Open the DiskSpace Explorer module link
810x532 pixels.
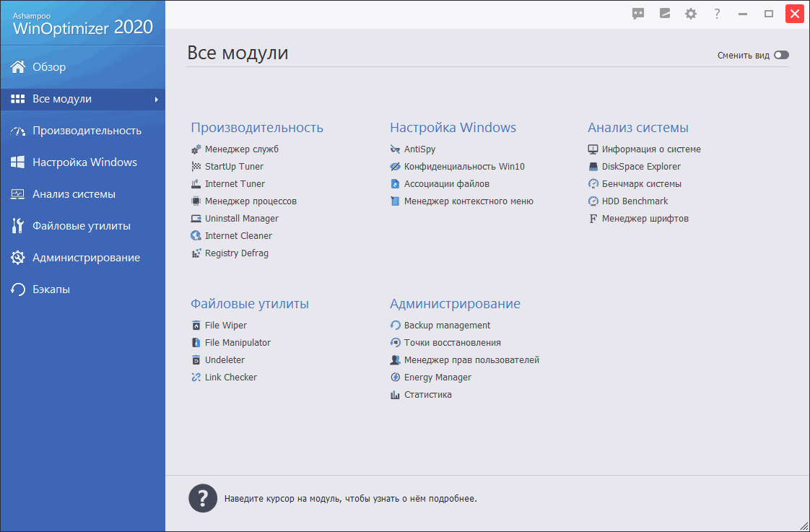pos(641,167)
